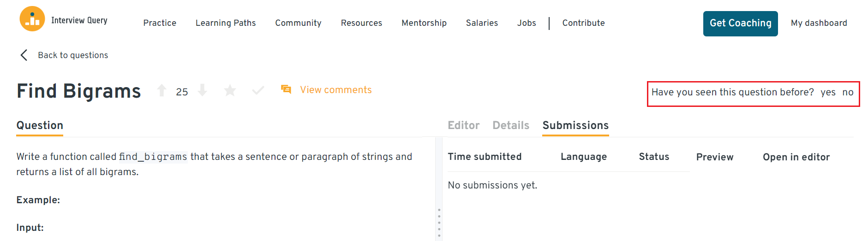Mark question complete with checkmark icon
Screen dimensions: 868x241
click(258, 90)
